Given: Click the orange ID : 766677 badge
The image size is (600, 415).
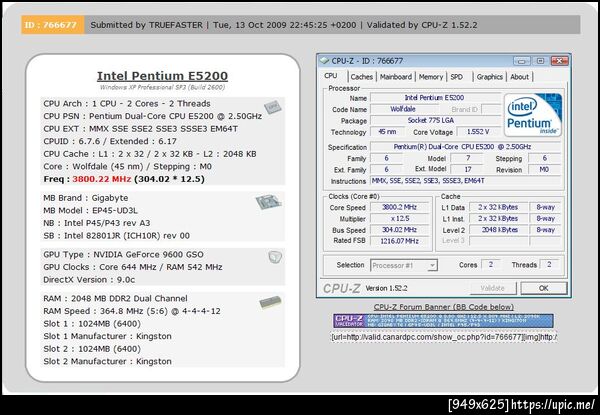Looking at the screenshot, I should pyautogui.click(x=52, y=25).
